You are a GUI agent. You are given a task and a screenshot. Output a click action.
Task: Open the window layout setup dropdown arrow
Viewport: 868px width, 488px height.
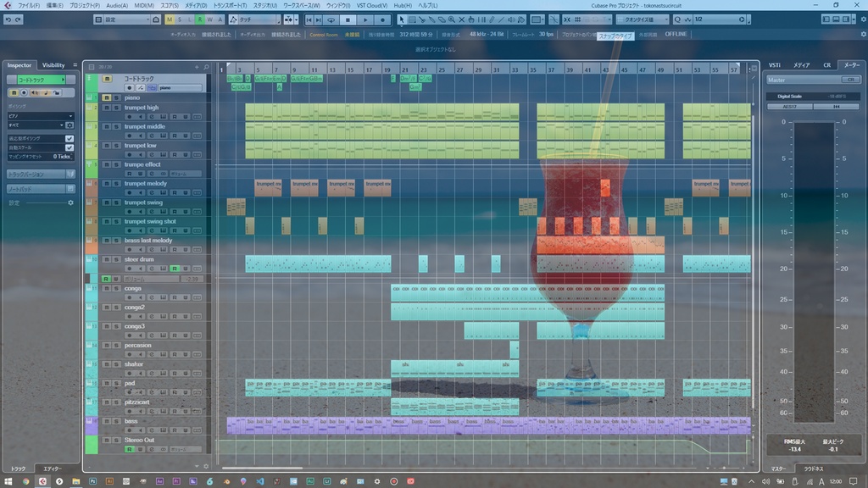tap(854, 20)
